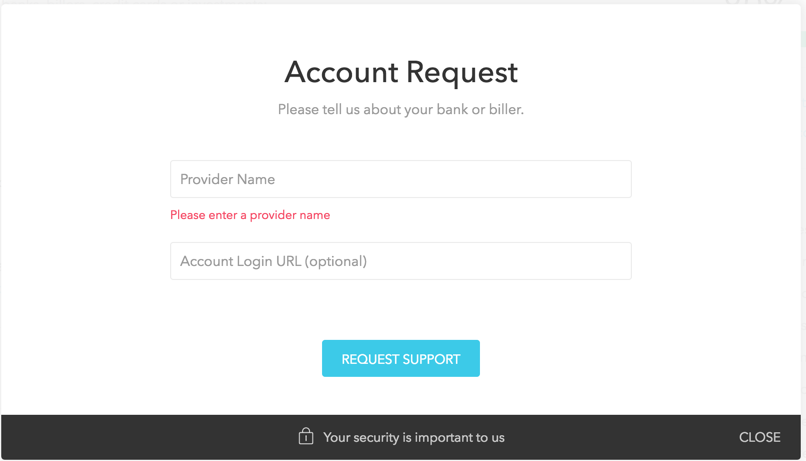Click the padlock security icon
806x461 pixels.
306,436
